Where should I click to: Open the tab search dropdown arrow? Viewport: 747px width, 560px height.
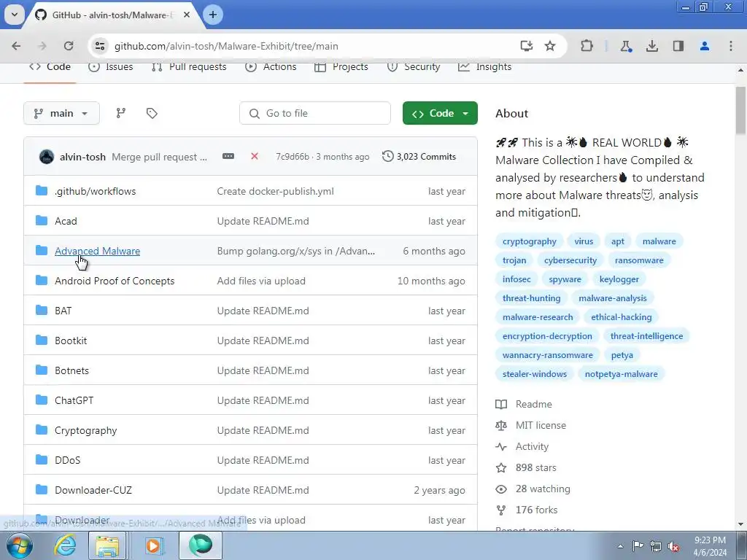(15, 15)
